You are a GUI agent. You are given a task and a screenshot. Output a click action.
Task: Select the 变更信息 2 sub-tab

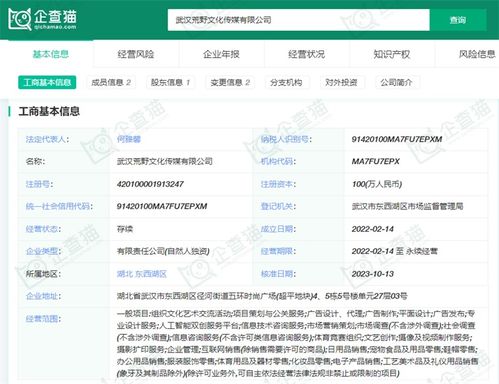coord(230,82)
